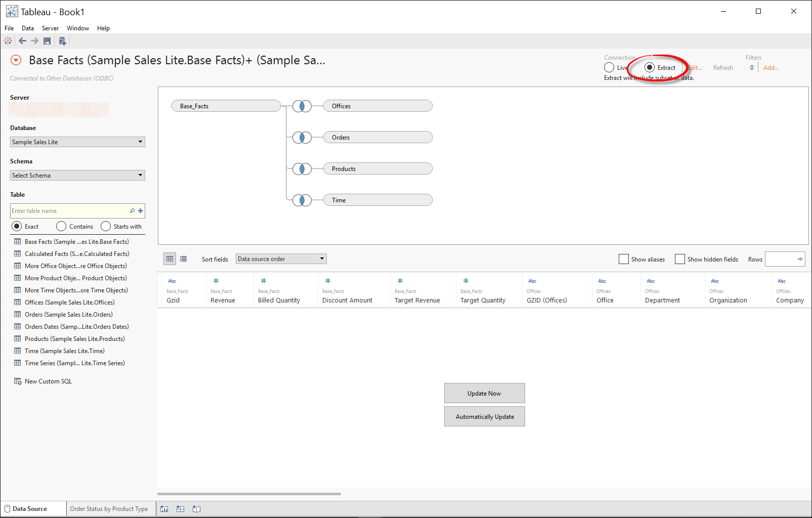Click the number type icon above Discount Amount
The width and height of the screenshot is (812, 518).
(x=328, y=281)
